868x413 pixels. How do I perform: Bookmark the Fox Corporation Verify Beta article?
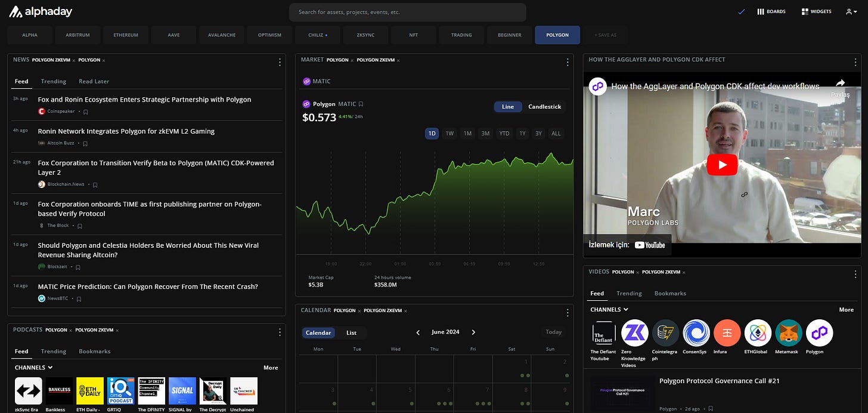pos(95,185)
